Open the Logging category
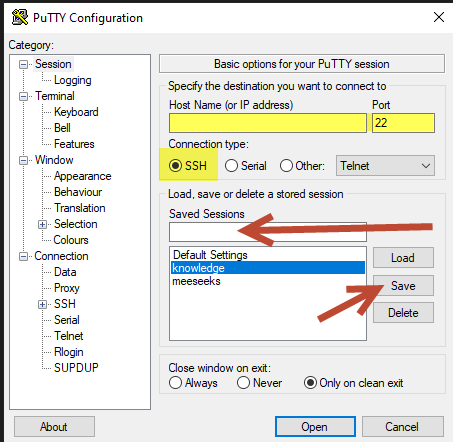The width and height of the screenshot is (453, 442). (73, 80)
